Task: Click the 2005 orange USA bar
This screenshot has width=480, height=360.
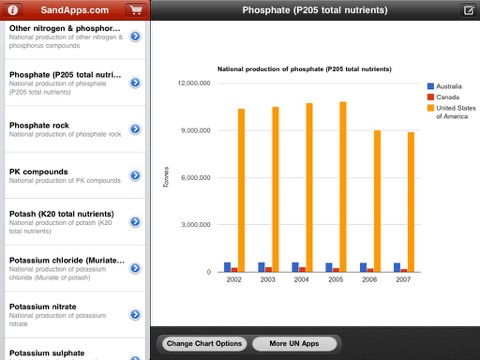Action: [x=343, y=187]
